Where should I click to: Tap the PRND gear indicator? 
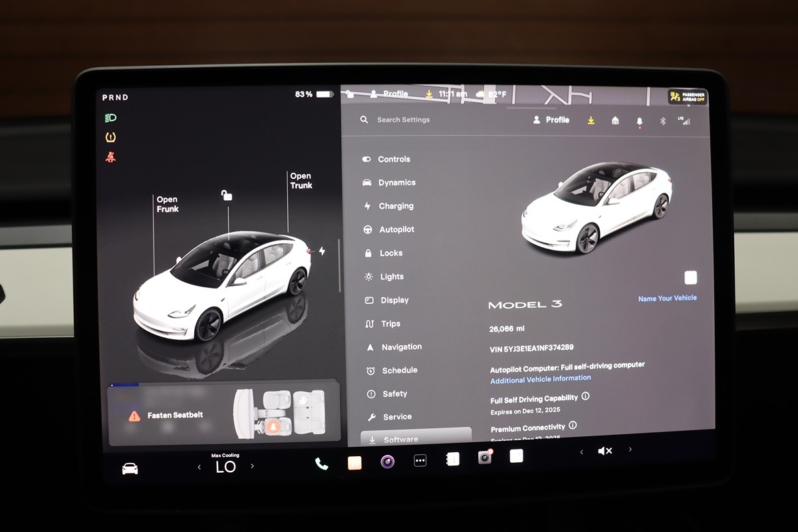(115, 98)
